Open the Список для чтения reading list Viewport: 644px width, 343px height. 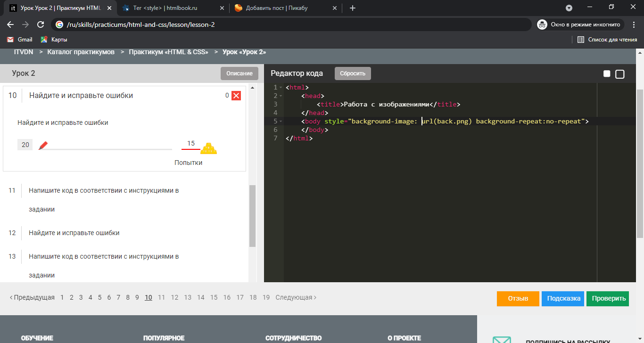point(607,40)
